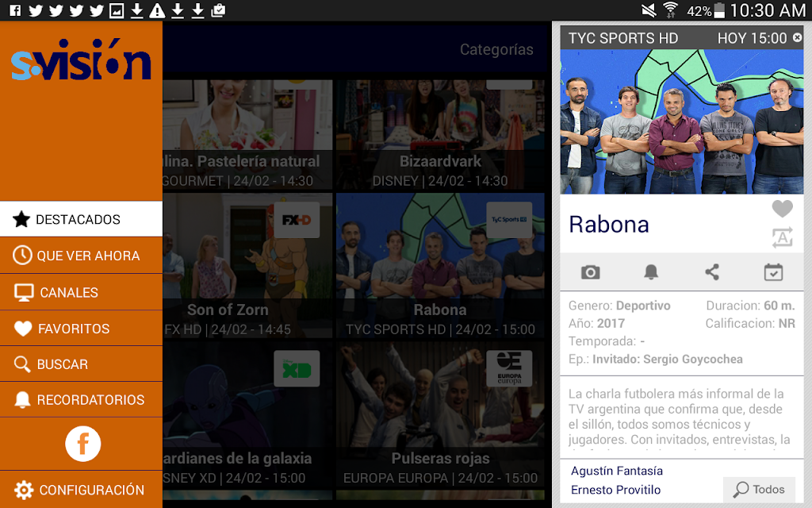This screenshot has width=812, height=508.
Task: Click the Europa Europa channel logo
Action: [509, 368]
